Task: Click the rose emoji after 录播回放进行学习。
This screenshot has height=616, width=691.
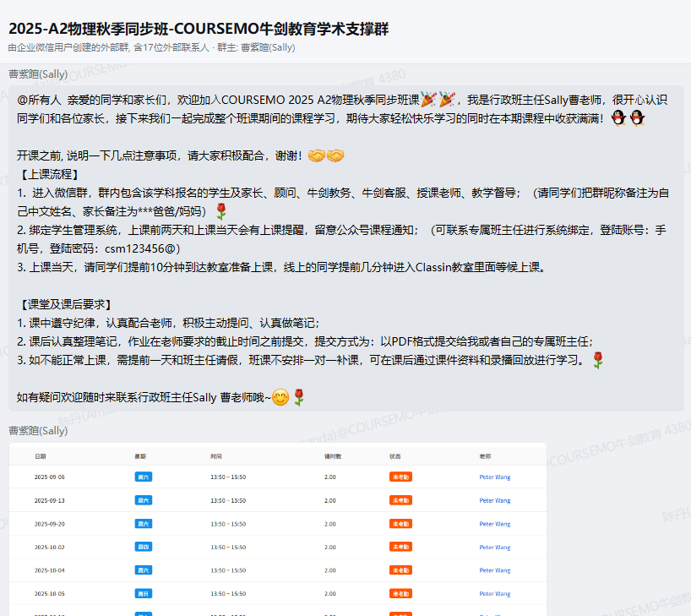Action: click(597, 360)
